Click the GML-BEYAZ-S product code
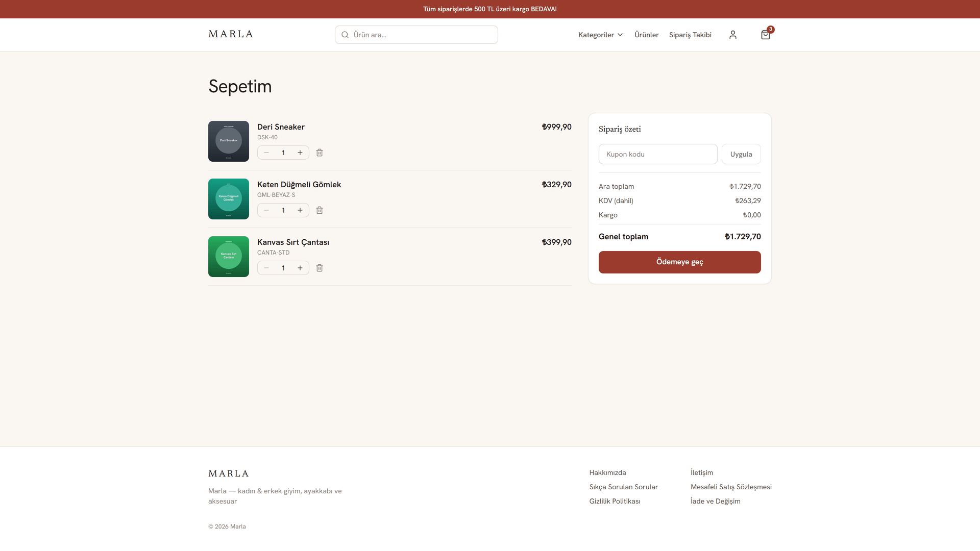This screenshot has width=980, height=551. (276, 195)
